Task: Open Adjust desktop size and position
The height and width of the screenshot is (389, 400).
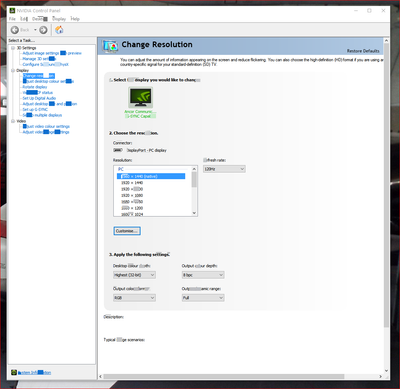Action: point(50,104)
